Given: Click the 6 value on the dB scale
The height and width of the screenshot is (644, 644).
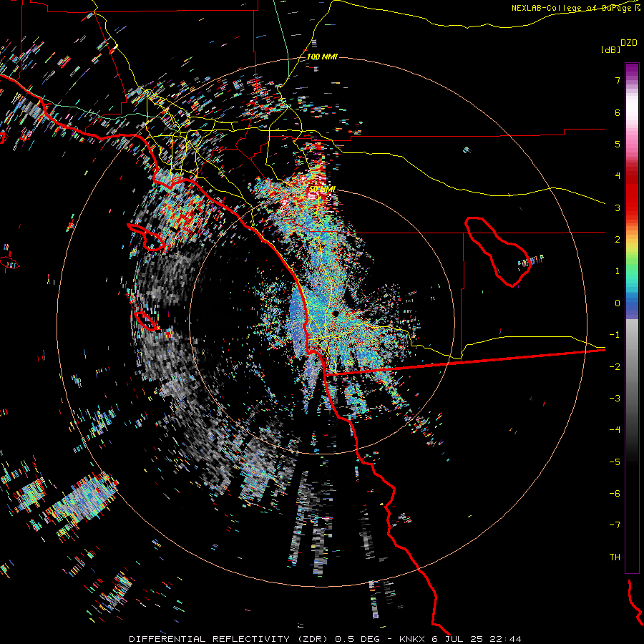Looking at the screenshot, I should coord(618,112).
